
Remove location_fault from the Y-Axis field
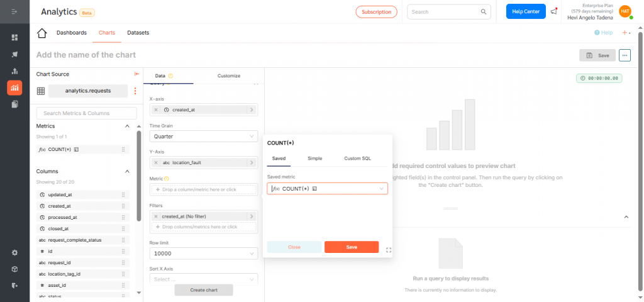tap(156, 162)
